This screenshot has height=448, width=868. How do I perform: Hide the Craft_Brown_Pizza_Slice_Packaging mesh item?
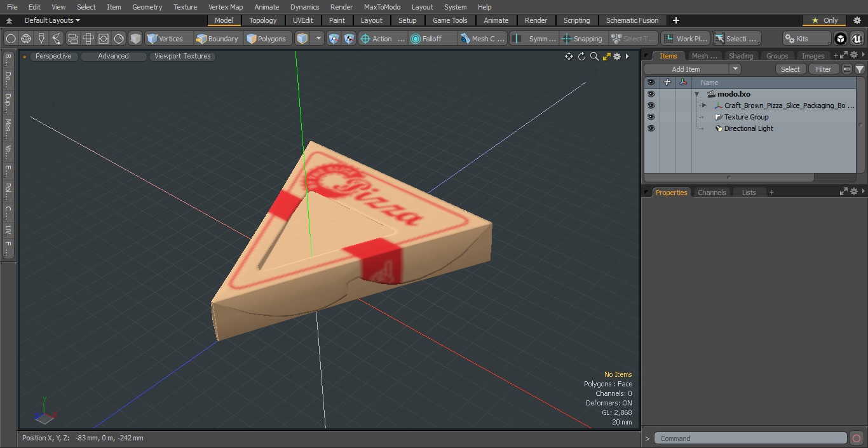click(x=651, y=105)
